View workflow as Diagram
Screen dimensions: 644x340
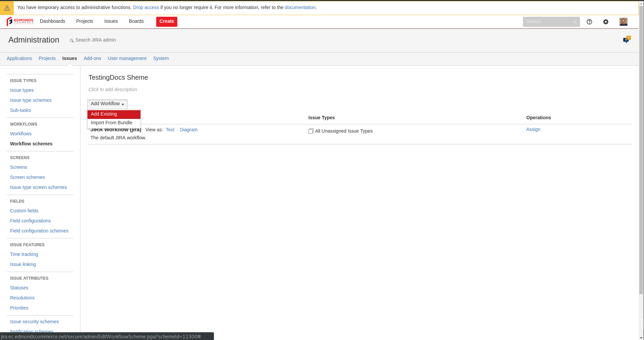189,130
